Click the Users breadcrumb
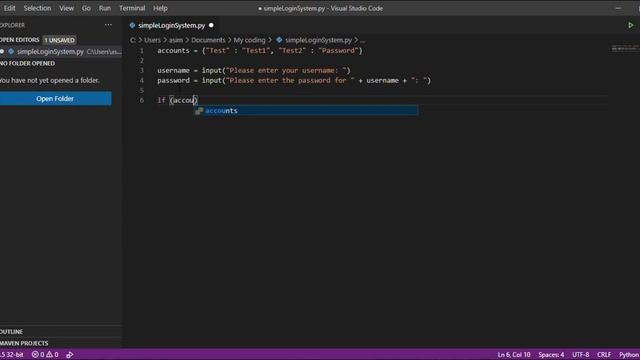The image size is (640, 360). pos(152,40)
